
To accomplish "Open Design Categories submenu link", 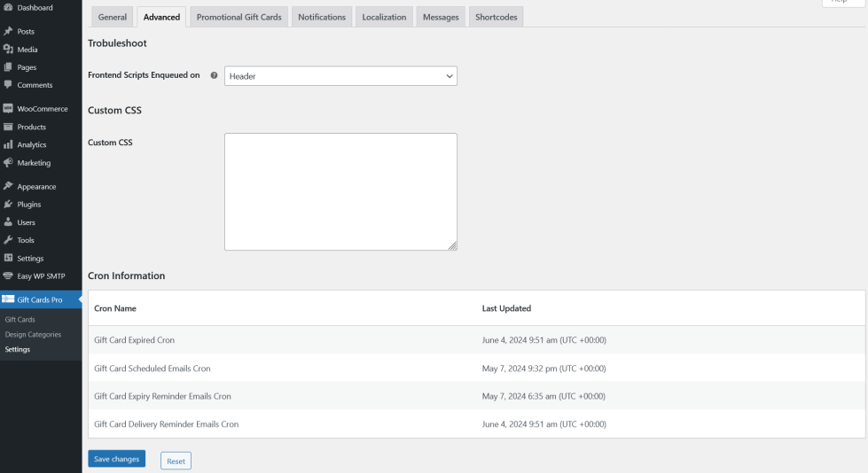I will click(x=33, y=335).
